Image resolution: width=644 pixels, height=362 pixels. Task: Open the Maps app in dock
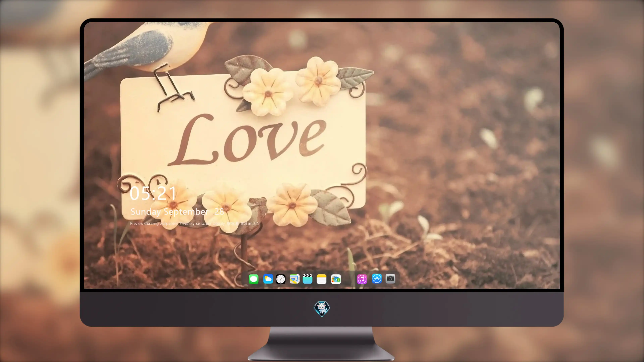[294, 279]
